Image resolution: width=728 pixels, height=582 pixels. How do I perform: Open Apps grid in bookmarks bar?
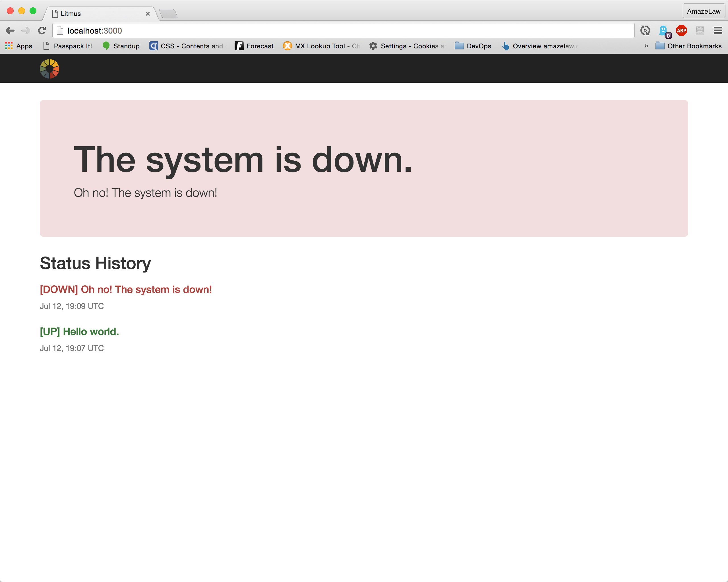19,46
